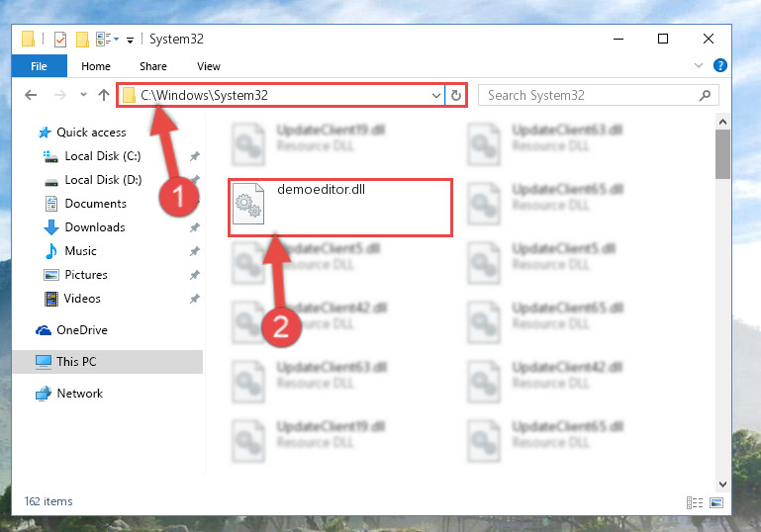Screen dimensions: 761x532
Task: Open the Recent locations dropdown
Action: pyautogui.click(x=83, y=95)
